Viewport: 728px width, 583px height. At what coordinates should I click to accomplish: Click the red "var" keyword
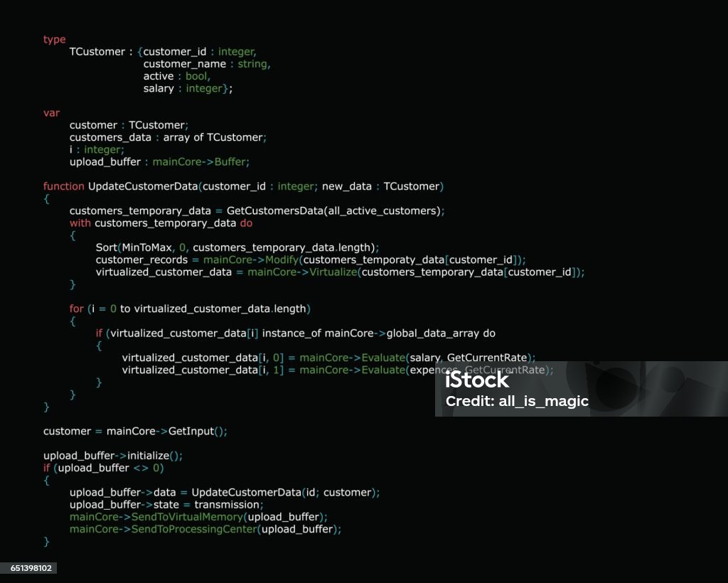(51, 113)
